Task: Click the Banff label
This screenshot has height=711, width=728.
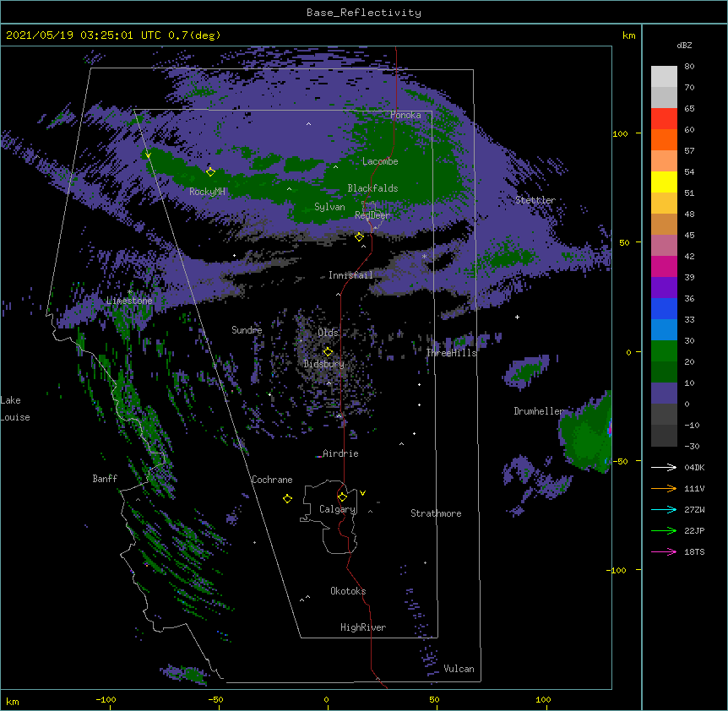Action: (105, 479)
